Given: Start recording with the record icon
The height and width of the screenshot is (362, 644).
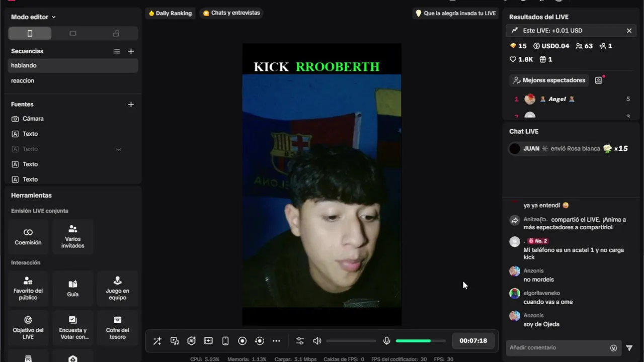Looking at the screenshot, I should tap(243, 341).
